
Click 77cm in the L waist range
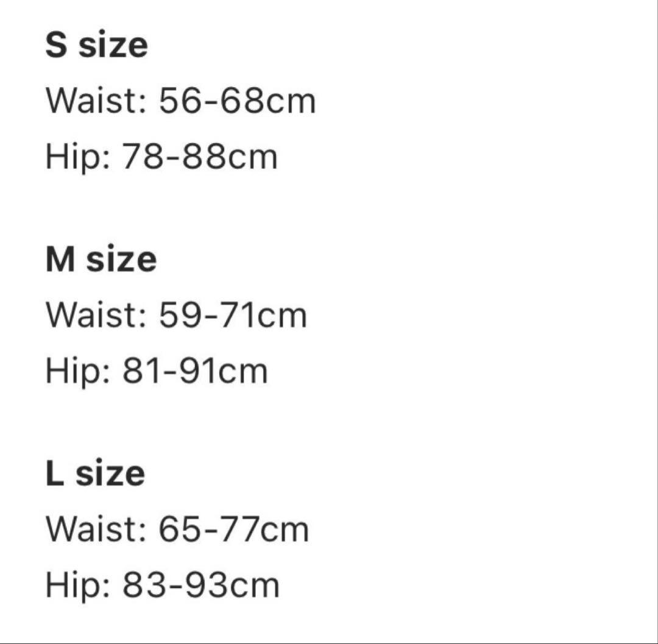tap(258, 529)
